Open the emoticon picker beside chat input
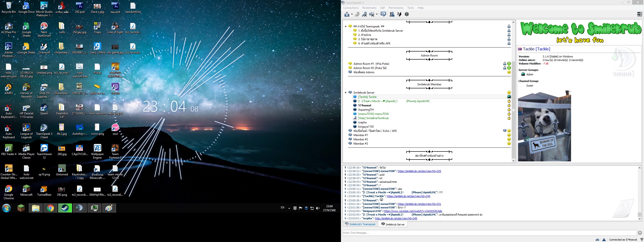The width and height of the screenshot is (644, 242). [x=640, y=233]
